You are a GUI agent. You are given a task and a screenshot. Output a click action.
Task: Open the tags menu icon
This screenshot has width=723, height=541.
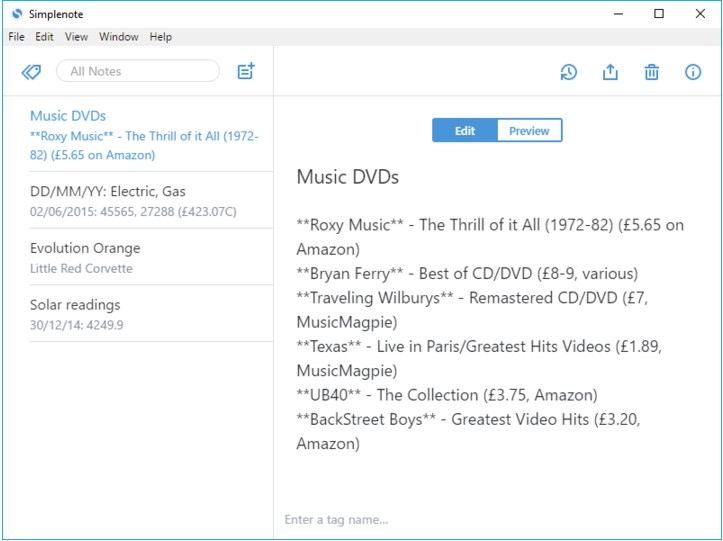click(31, 72)
